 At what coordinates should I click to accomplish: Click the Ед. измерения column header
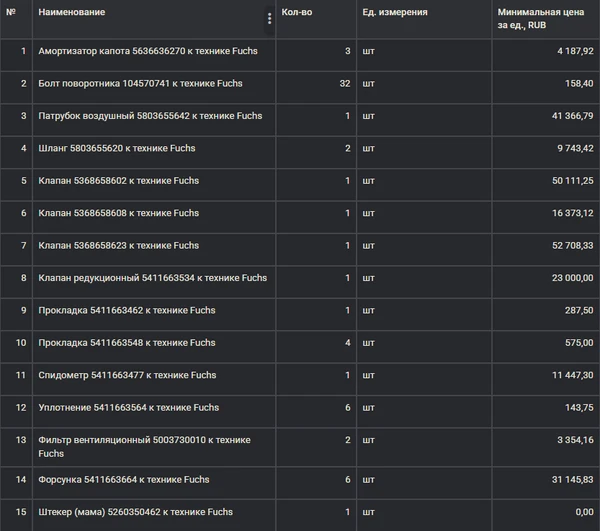(395, 12)
